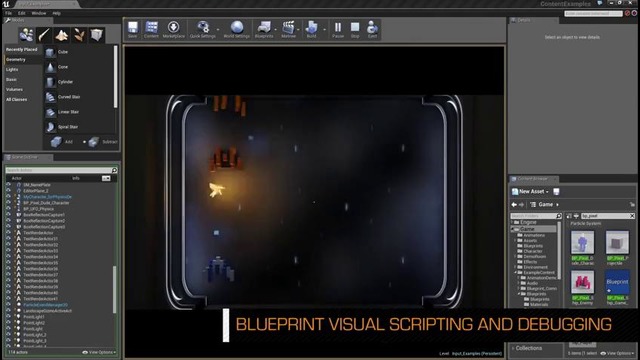
Task: Click the Blueprints toolbar button
Action: 264,29
